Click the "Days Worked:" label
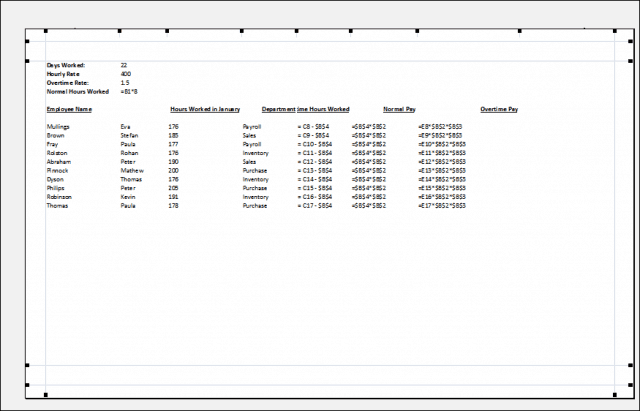640x411 pixels. click(x=66, y=65)
